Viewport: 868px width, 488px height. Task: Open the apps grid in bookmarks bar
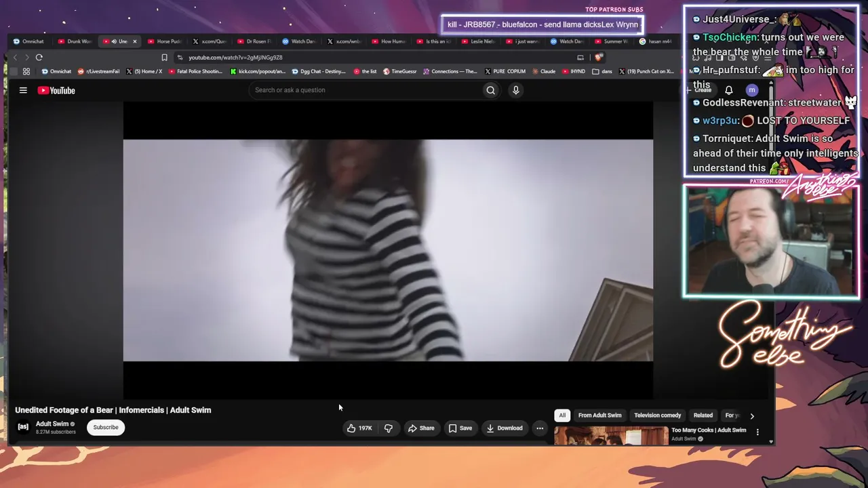(x=26, y=71)
